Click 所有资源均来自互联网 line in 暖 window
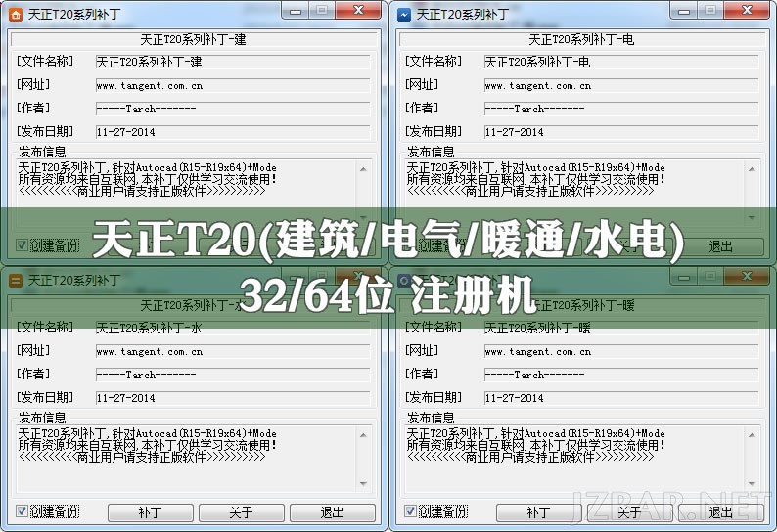 [536, 445]
